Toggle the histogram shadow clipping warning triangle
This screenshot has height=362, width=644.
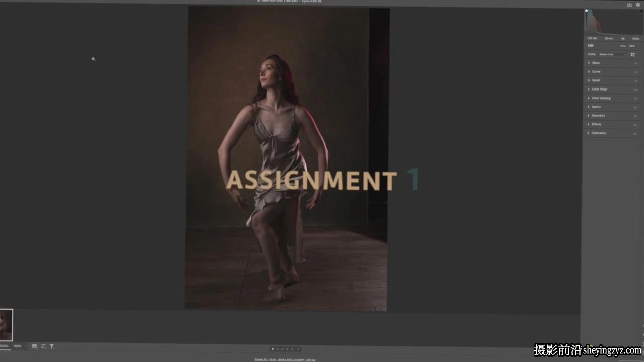pos(586,11)
